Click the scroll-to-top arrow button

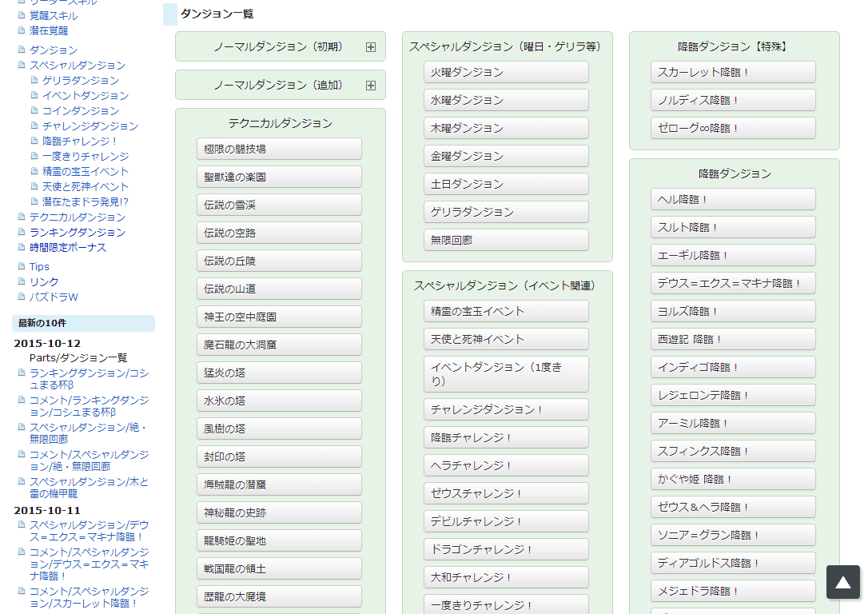point(843,582)
